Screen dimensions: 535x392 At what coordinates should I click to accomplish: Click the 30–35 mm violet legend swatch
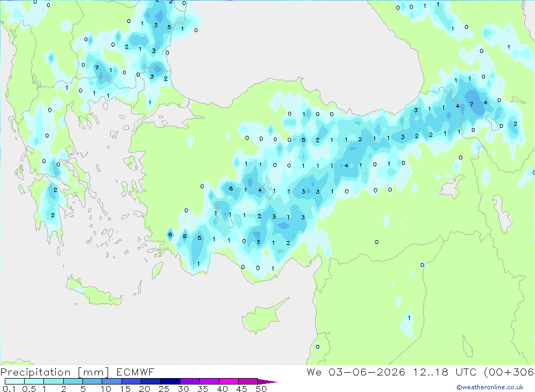(x=190, y=381)
